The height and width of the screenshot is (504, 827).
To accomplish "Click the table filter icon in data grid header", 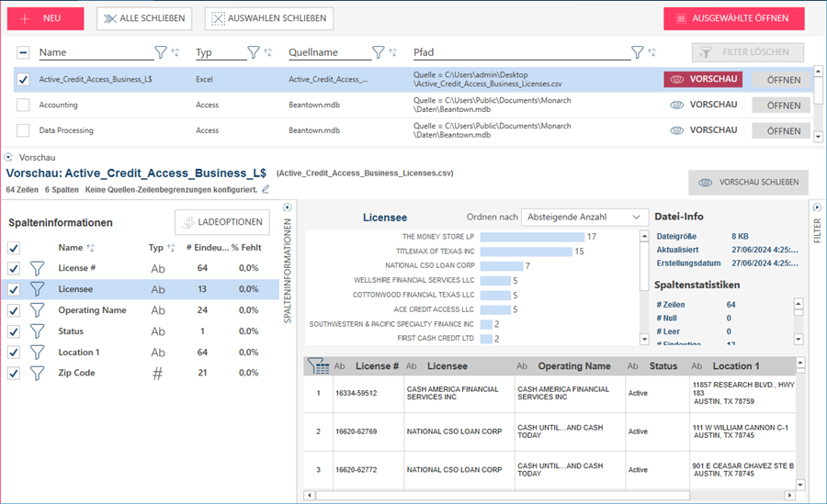I will pos(318,366).
